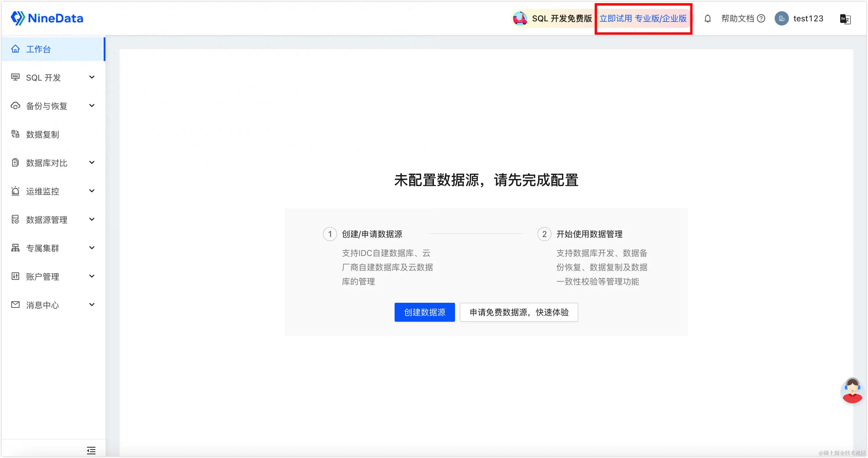Screen dimensions: 868x458
Task: Select the 工作台 menu item
Action: pyautogui.click(x=39, y=49)
